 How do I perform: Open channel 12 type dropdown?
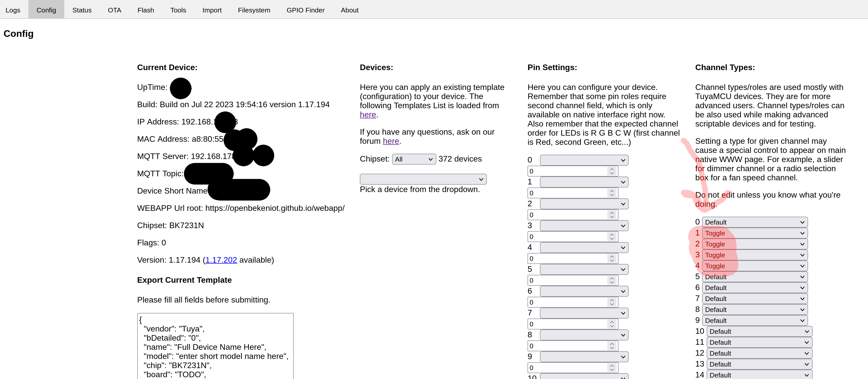(759, 353)
